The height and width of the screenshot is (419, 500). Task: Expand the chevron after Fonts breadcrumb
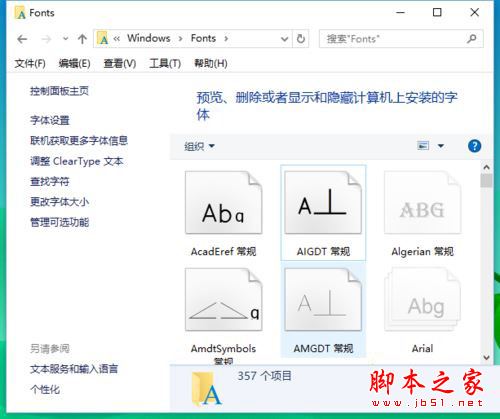click(226, 39)
